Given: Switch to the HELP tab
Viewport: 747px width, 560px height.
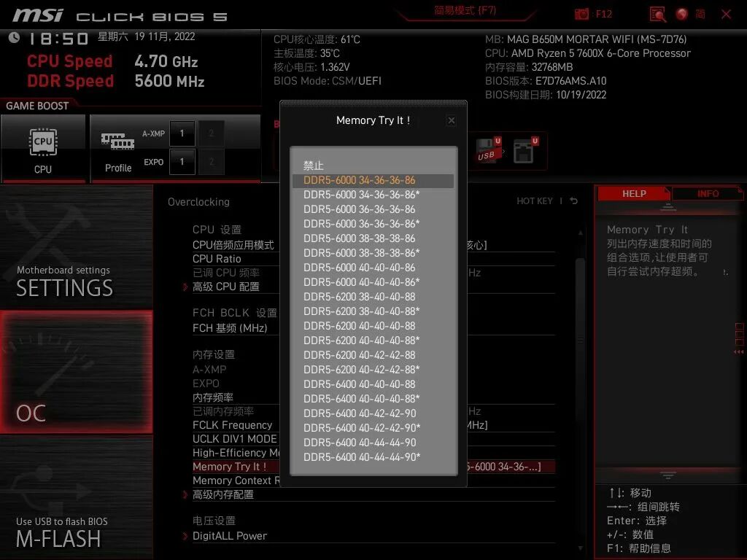Looking at the screenshot, I should tap(634, 194).
